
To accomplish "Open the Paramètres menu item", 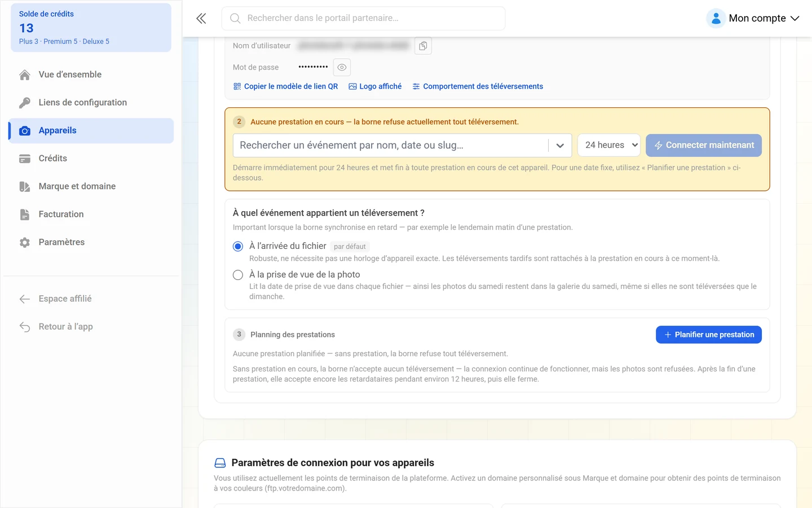I will point(91,243).
